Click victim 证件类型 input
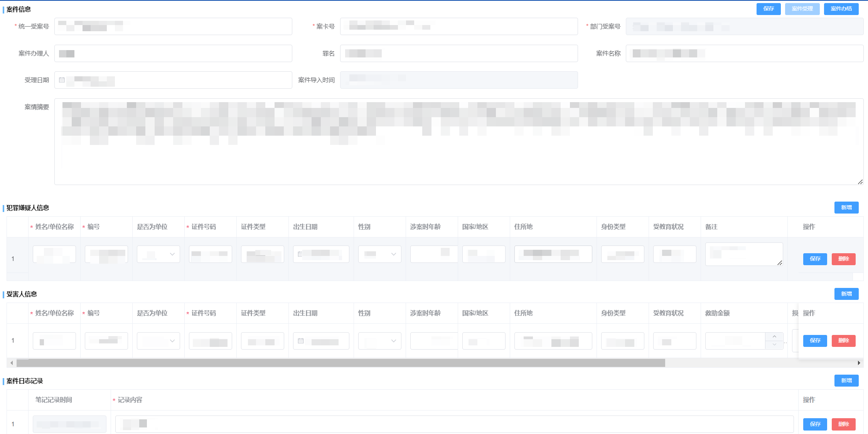The width and height of the screenshot is (868, 434). tap(263, 341)
